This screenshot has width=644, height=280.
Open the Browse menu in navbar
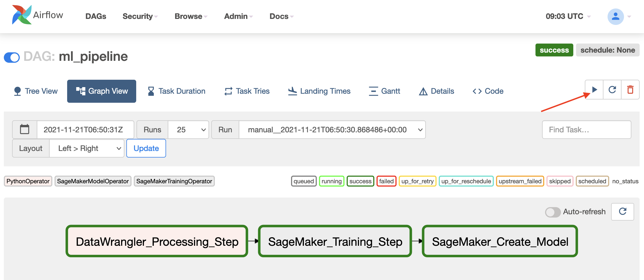click(x=191, y=16)
